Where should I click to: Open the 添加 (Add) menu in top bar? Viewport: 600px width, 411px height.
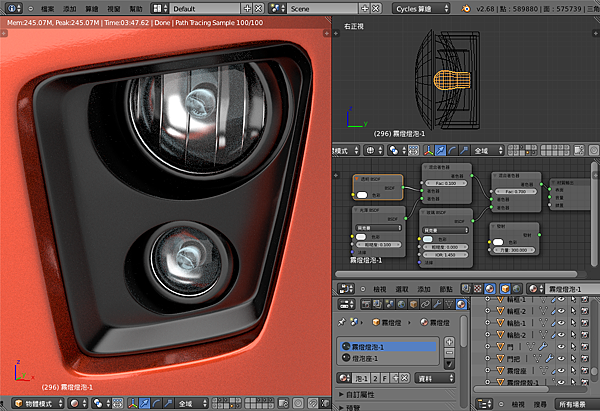click(70, 8)
